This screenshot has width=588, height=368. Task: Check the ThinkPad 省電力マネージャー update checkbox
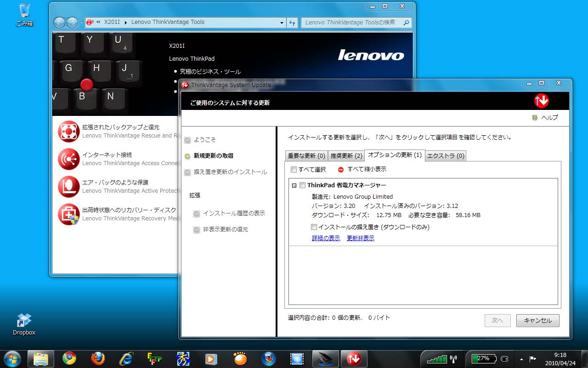[x=302, y=185]
